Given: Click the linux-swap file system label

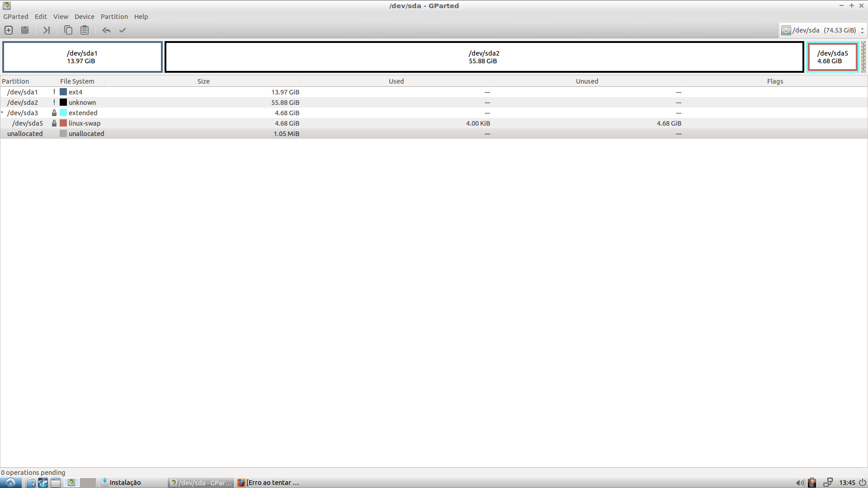Looking at the screenshot, I should [85, 123].
